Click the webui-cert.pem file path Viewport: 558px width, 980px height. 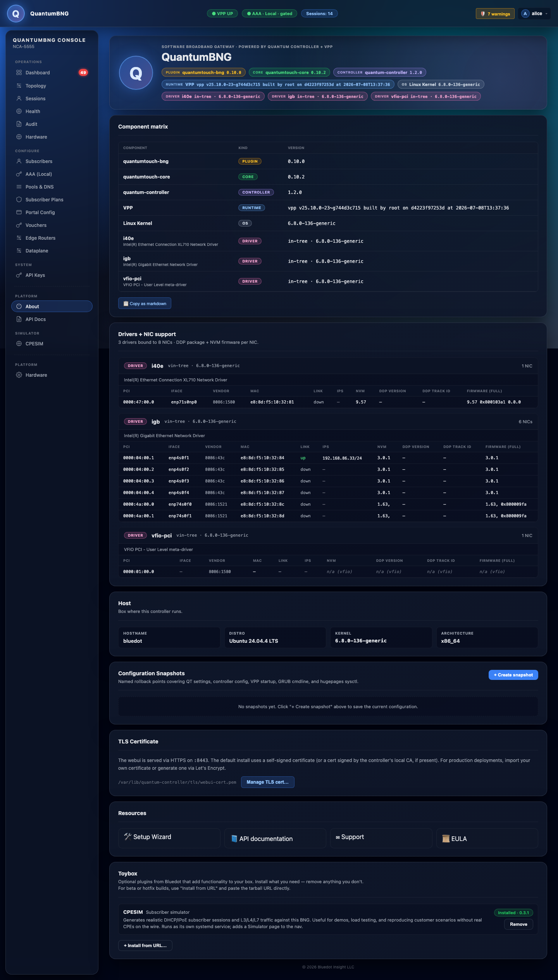point(177,782)
